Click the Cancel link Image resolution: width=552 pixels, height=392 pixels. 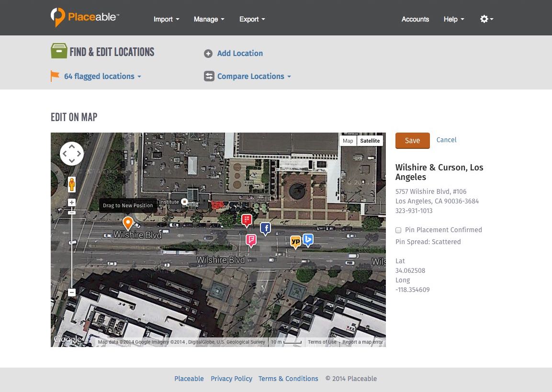click(x=446, y=140)
